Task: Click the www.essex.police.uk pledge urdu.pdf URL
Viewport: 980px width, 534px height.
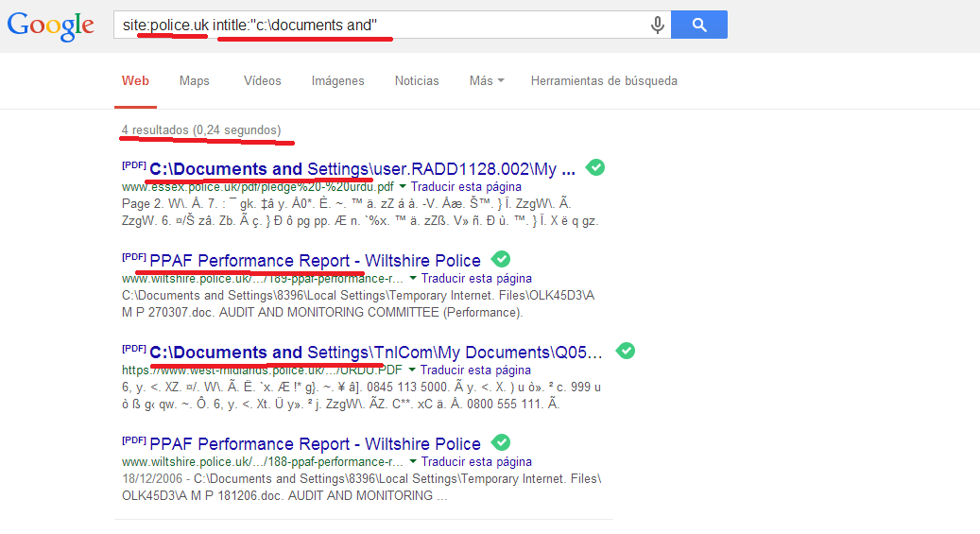Action: click(258, 186)
